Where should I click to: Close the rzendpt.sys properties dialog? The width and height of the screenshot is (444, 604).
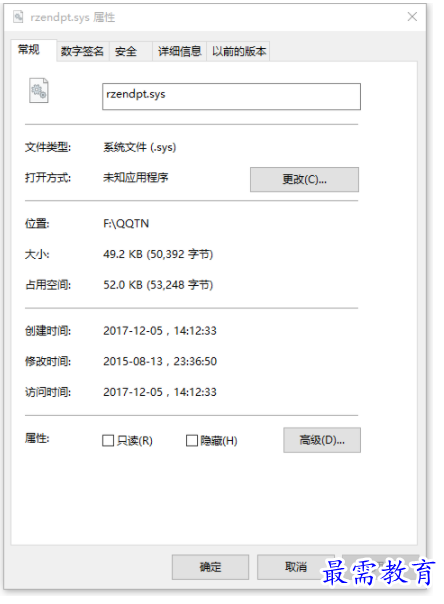coord(412,17)
